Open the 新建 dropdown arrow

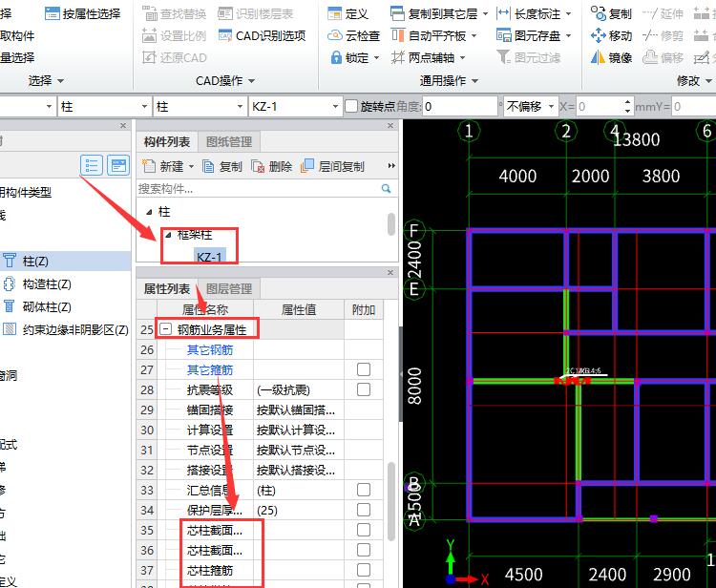(x=191, y=167)
